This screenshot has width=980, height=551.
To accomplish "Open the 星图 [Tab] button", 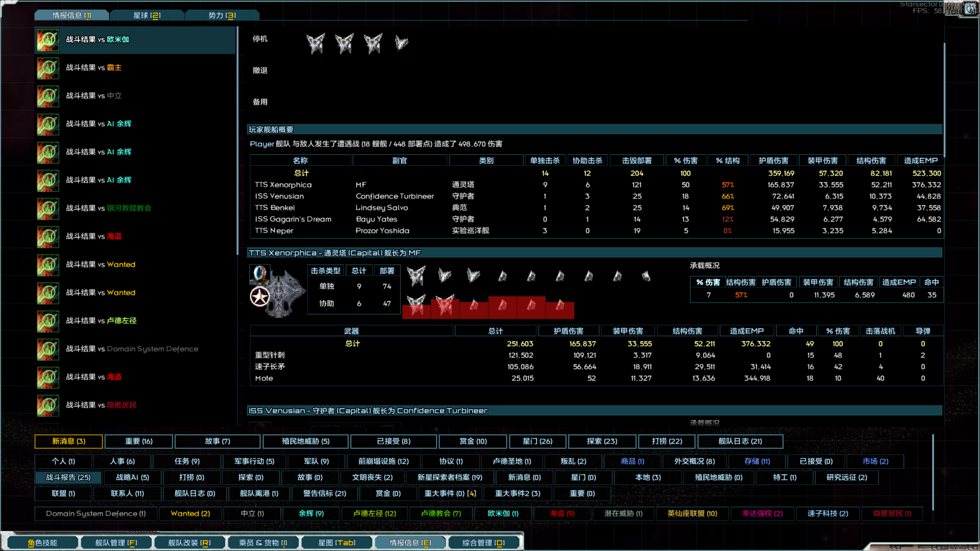I will pyautogui.click(x=337, y=543).
